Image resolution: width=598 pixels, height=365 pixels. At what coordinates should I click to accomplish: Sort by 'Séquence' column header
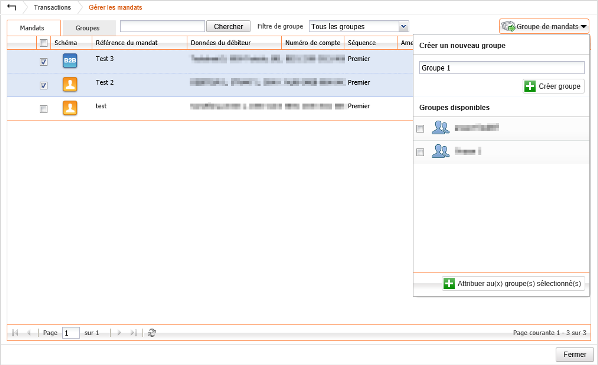coord(362,43)
